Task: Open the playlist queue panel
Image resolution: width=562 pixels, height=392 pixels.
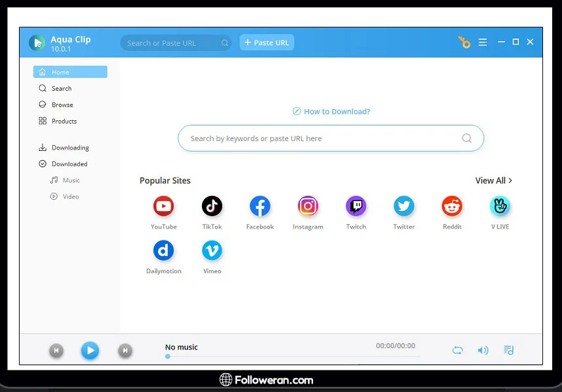Action: (x=508, y=350)
